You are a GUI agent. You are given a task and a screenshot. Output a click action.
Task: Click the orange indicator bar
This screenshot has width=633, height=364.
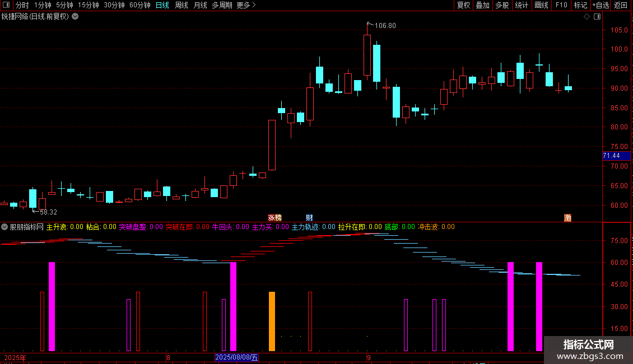[x=272, y=321]
